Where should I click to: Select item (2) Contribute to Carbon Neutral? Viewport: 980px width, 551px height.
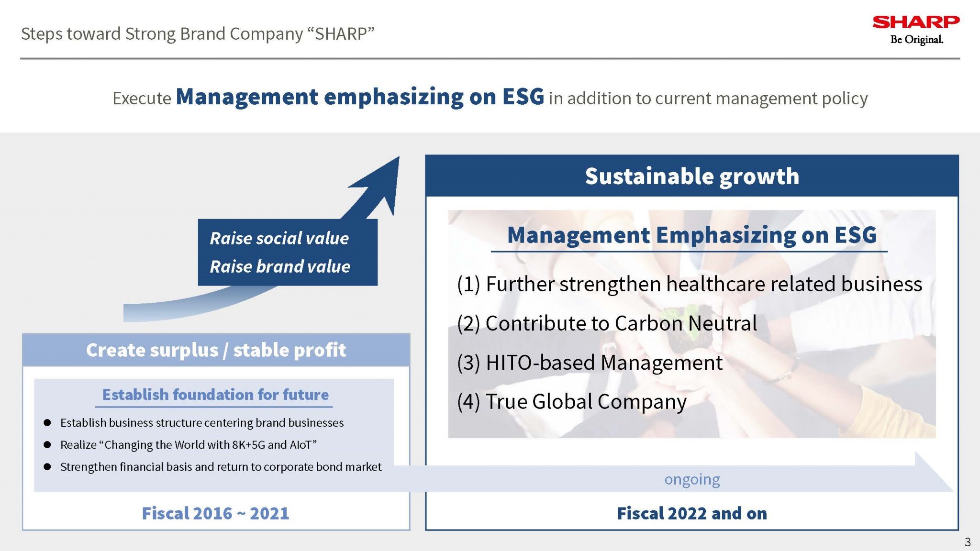click(607, 323)
